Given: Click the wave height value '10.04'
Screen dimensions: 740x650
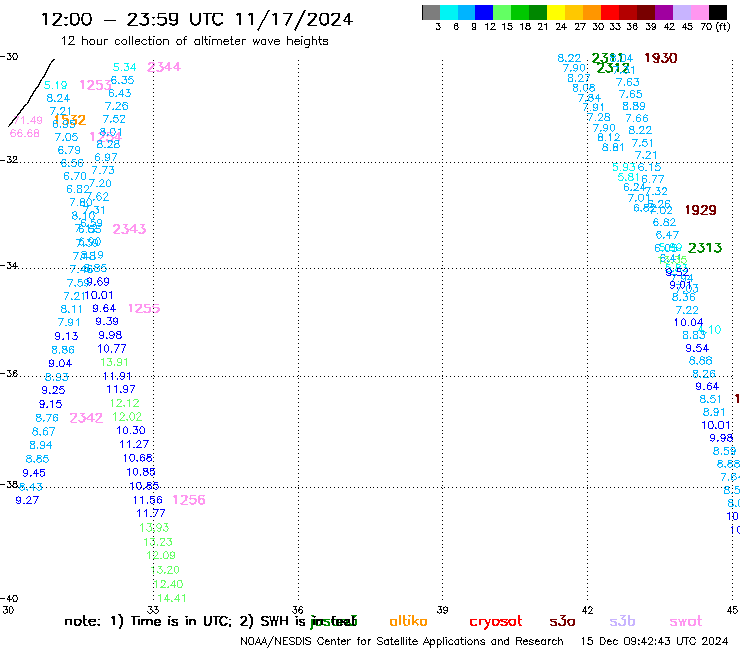Looking at the screenshot, I should click(x=688, y=322).
